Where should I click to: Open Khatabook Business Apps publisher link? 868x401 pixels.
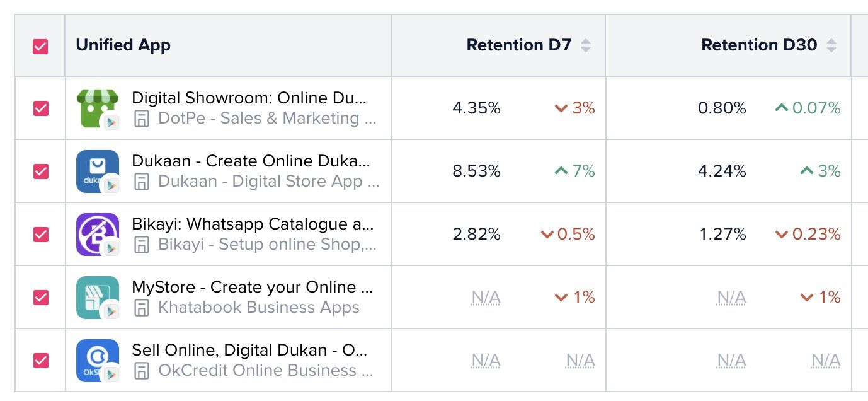(x=258, y=308)
